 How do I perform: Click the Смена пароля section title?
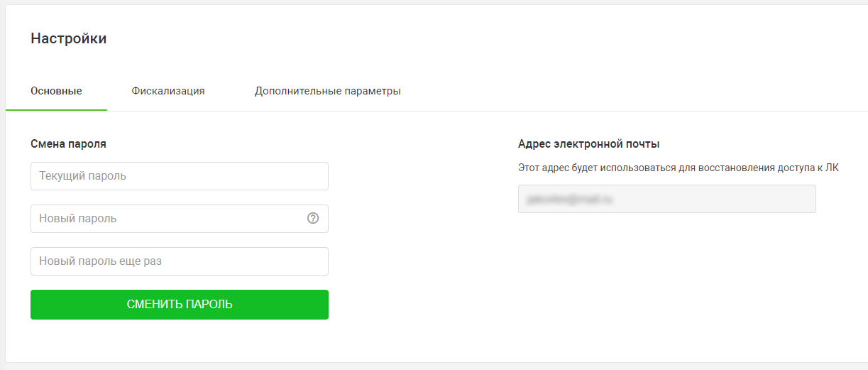point(68,143)
